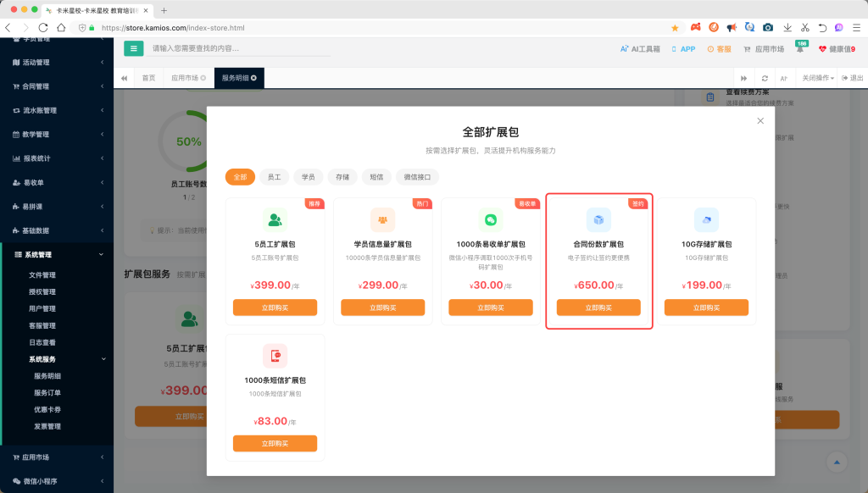This screenshot has width=868, height=493.
Task: Expand 基础数据 sidebar menu
Action: [57, 230]
